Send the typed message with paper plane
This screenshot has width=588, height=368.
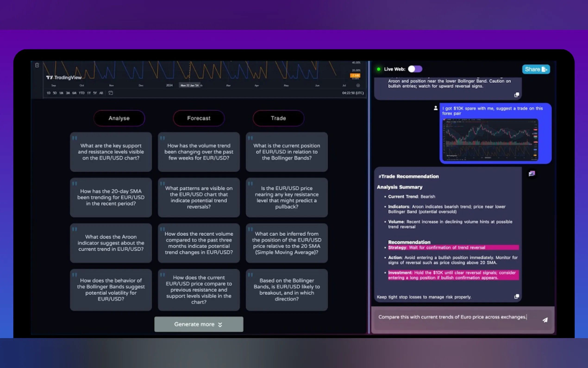(545, 320)
